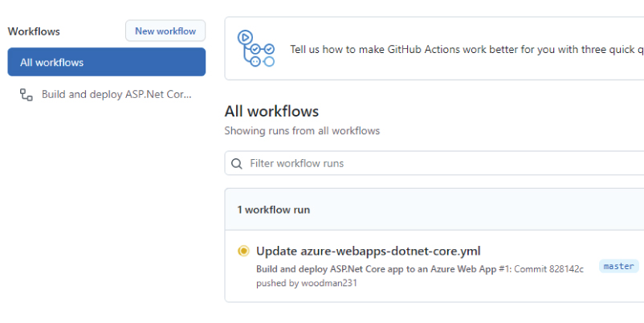The height and width of the screenshot is (323, 644).
Task: Open the GitHub Actions feedback survey text
Action: [467, 49]
